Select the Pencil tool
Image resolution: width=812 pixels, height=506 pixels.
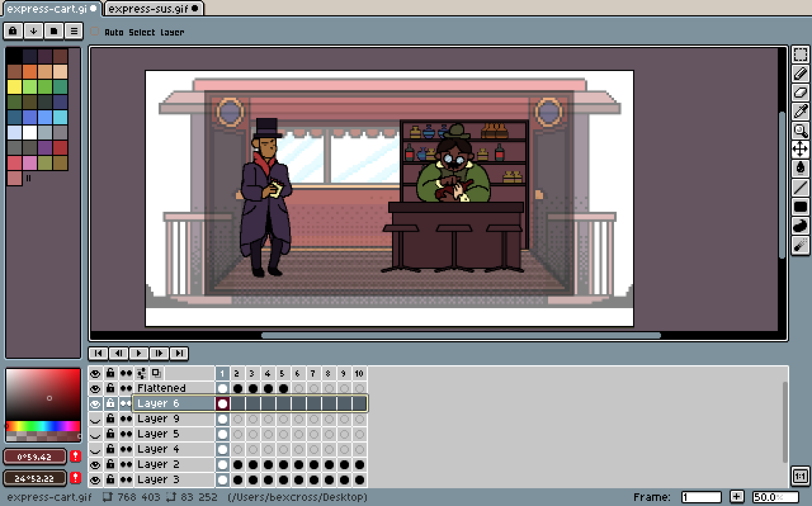800,73
